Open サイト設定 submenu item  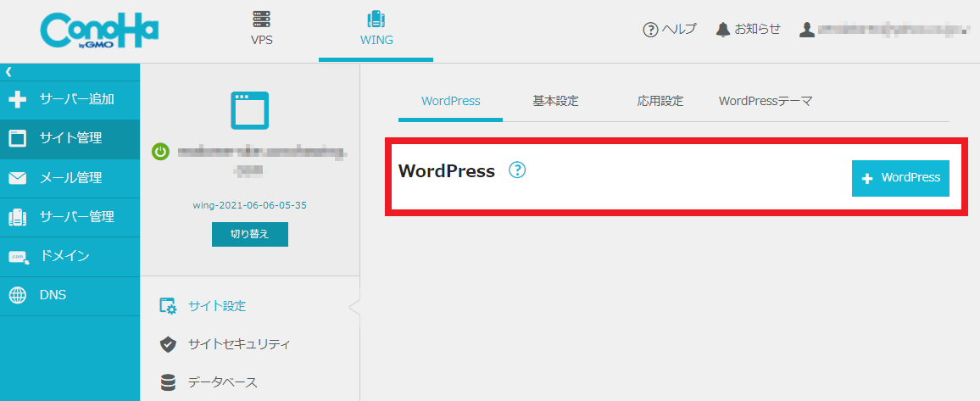(217, 306)
